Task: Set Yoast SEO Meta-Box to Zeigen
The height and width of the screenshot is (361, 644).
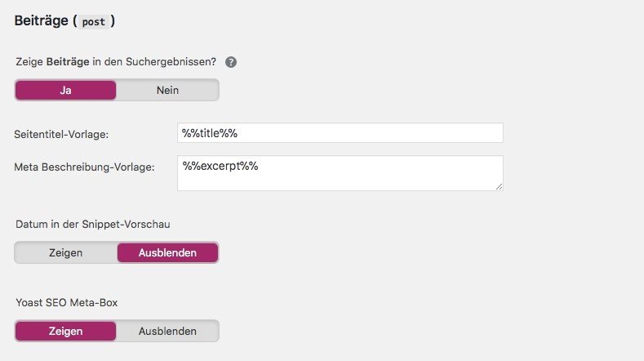Action: pos(66,331)
